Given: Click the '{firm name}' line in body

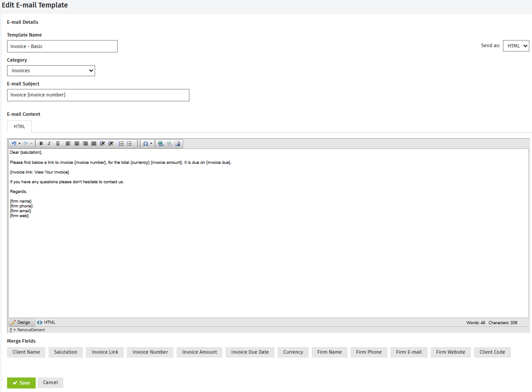Looking at the screenshot, I should coord(21,201).
